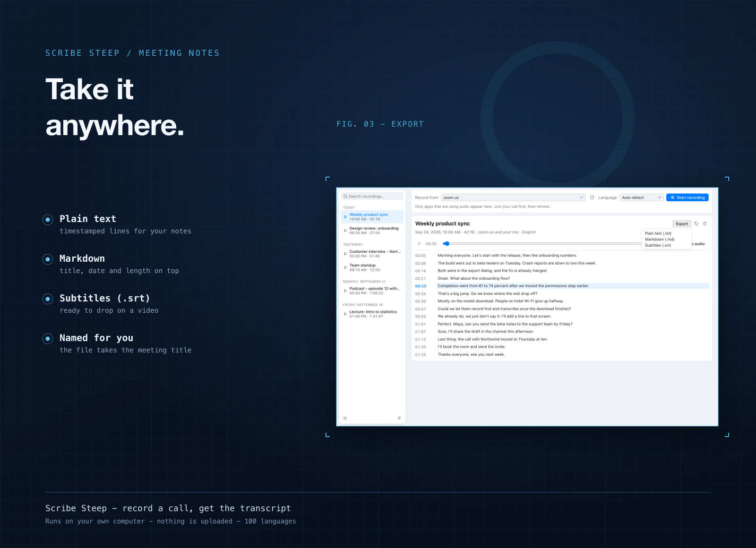Click line "Perfect. Maya, can you send the beta notes"
This screenshot has height=548, width=756.
tap(505, 324)
